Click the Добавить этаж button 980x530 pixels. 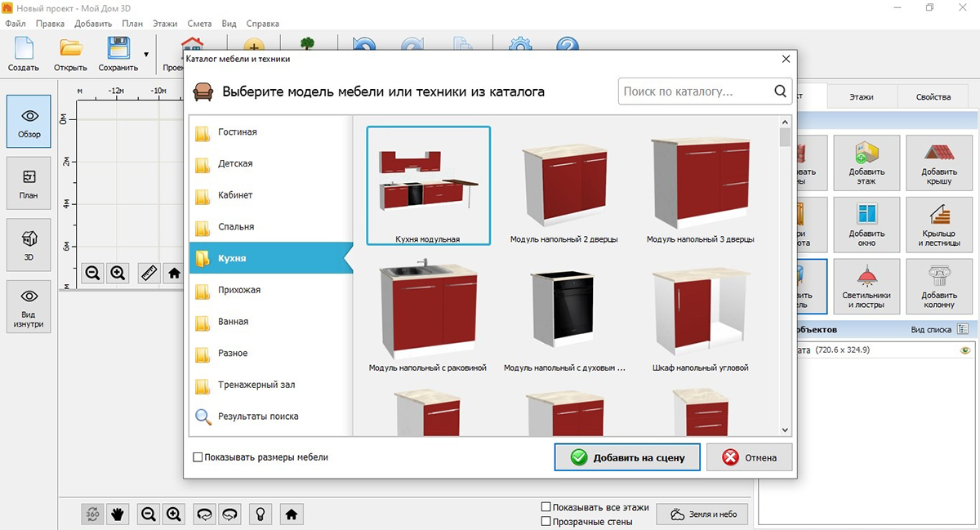coord(866,163)
